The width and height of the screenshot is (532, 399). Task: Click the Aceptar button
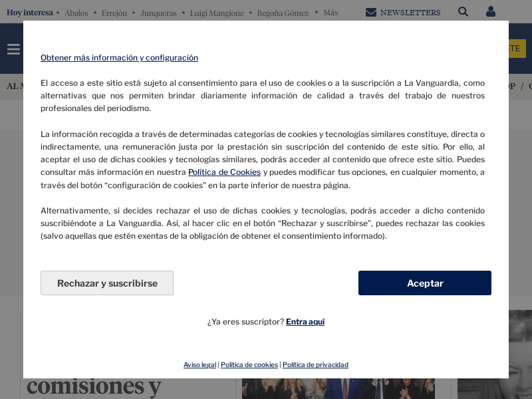[x=425, y=283]
